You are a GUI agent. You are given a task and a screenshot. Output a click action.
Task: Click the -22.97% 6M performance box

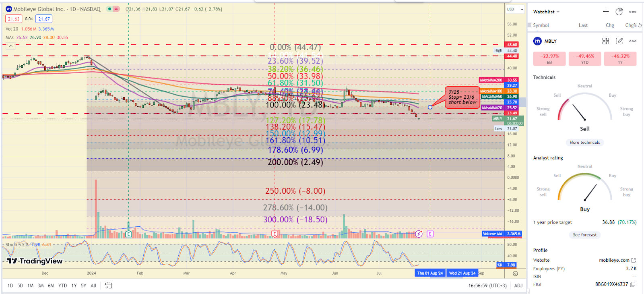click(549, 59)
